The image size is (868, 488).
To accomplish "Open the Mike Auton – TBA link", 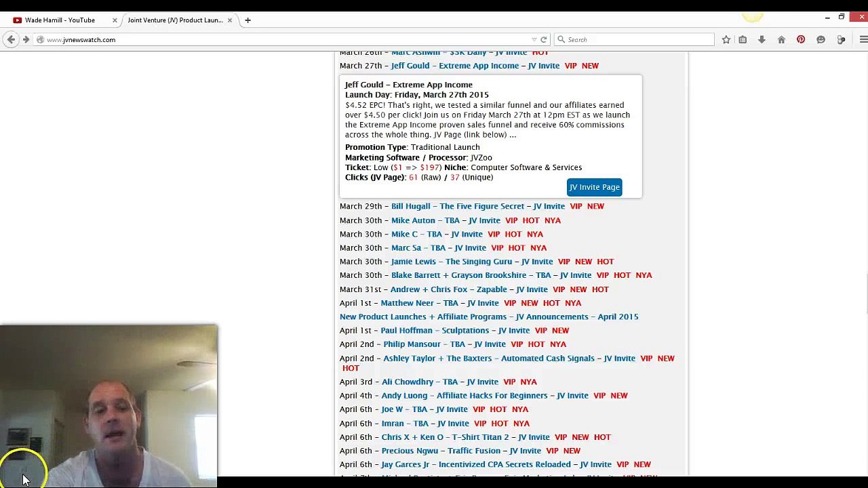I will [x=425, y=220].
